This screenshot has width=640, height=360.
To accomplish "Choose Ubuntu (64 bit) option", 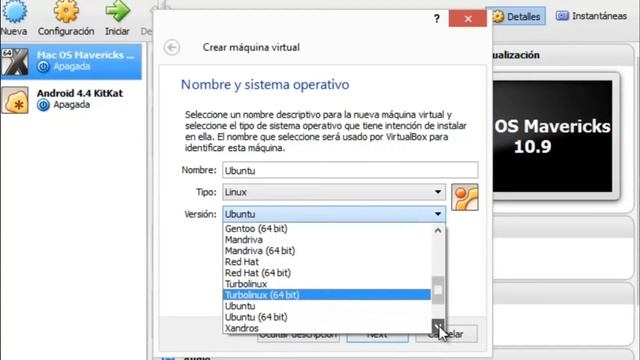I will coord(327,317).
